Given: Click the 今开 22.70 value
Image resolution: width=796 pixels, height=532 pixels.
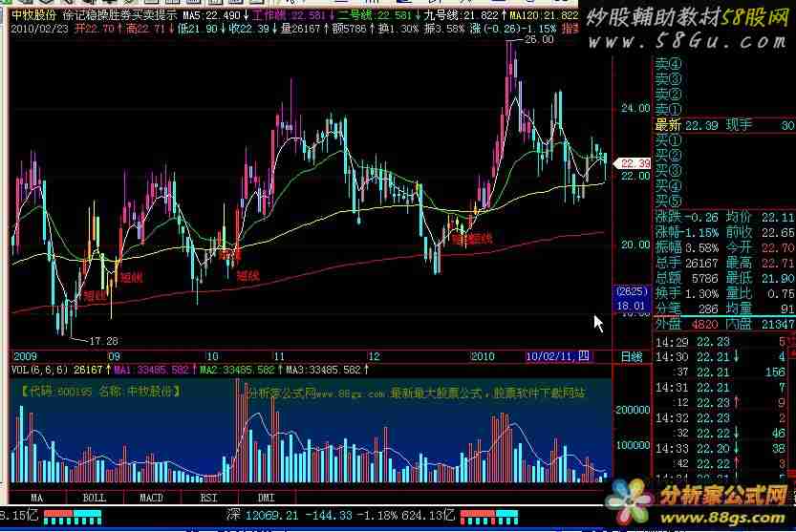Looking at the screenshot, I should point(760,247).
